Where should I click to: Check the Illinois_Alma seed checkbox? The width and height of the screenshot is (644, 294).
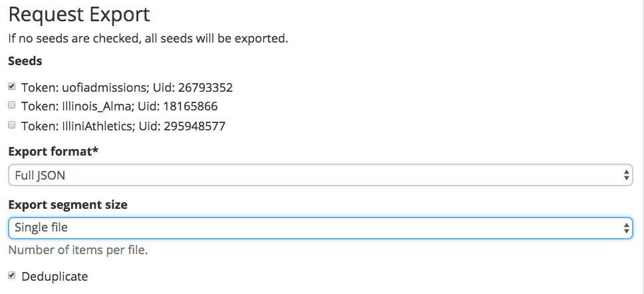pos(11,106)
